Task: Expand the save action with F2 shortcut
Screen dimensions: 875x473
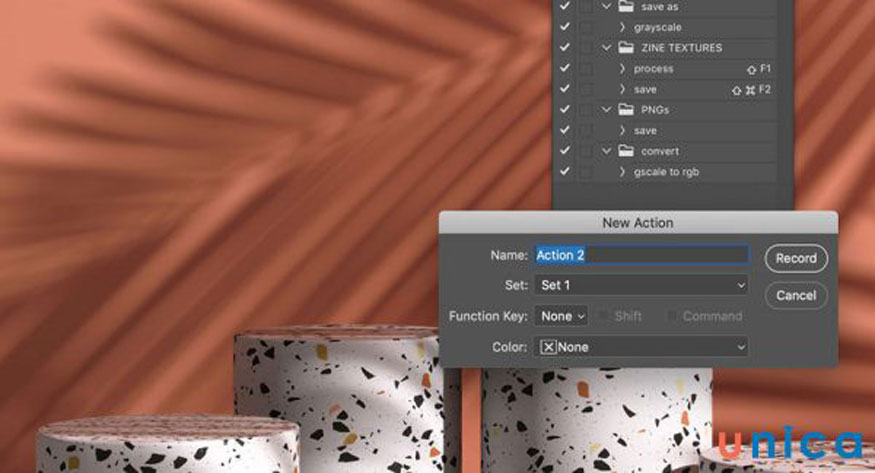Action: [x=622, y=89]
